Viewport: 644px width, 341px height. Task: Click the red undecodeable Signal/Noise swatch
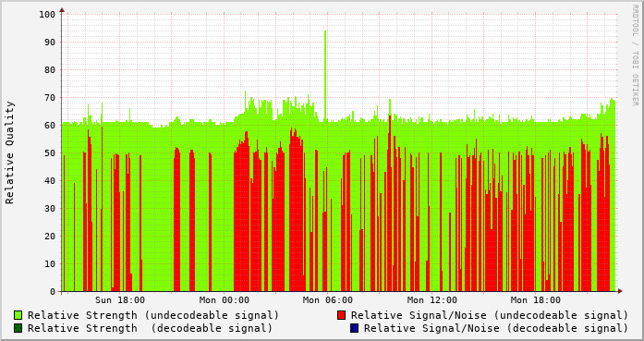[x=341, y=315]
